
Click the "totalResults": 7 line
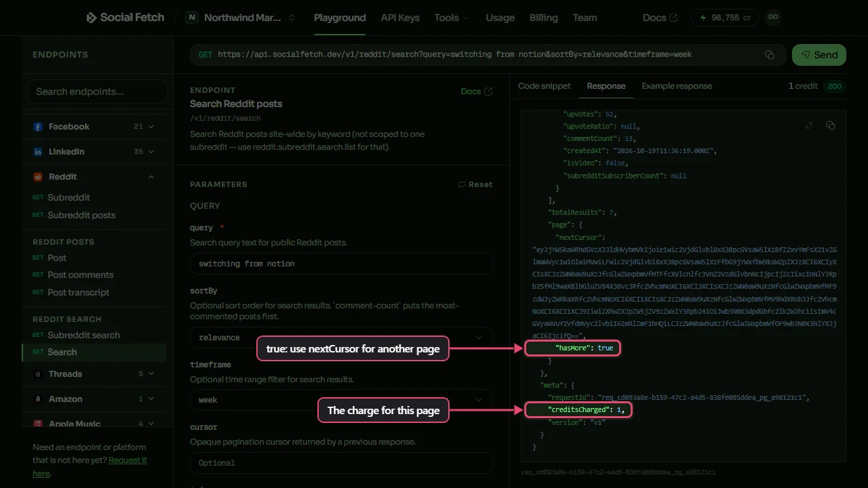[582, 213]
